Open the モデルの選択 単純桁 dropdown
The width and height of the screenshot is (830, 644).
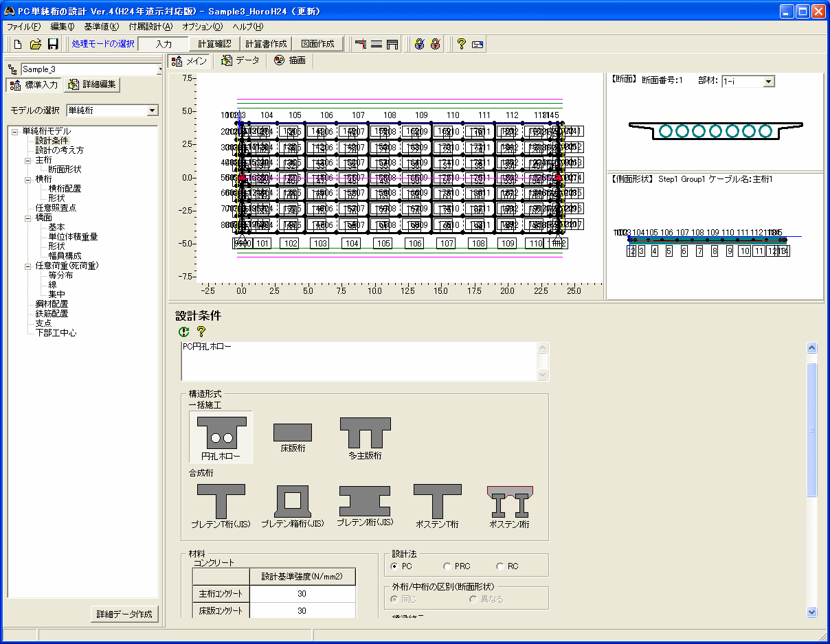(152, 111)
